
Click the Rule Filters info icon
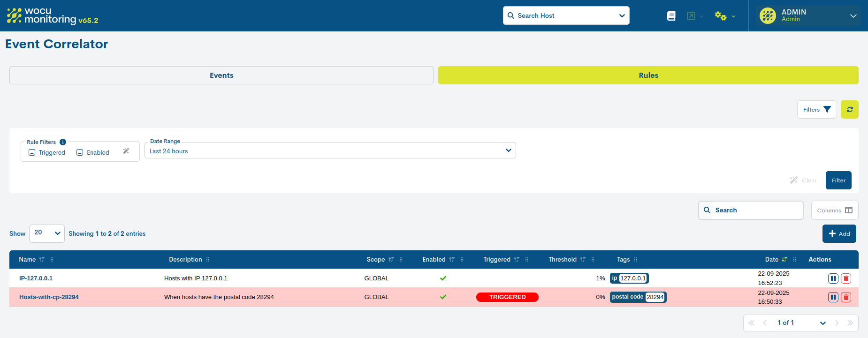[63, 142]
